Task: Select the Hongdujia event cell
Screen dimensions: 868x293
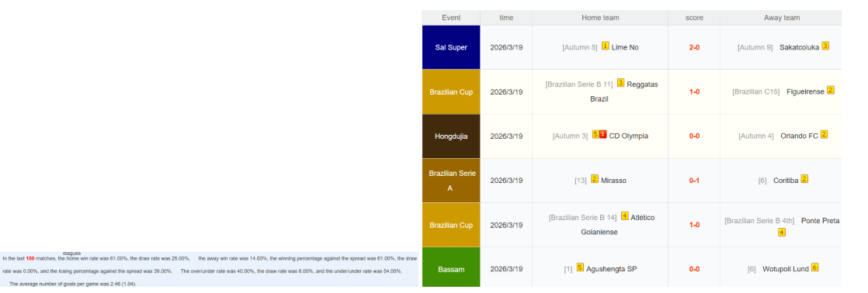Action: 451,136
